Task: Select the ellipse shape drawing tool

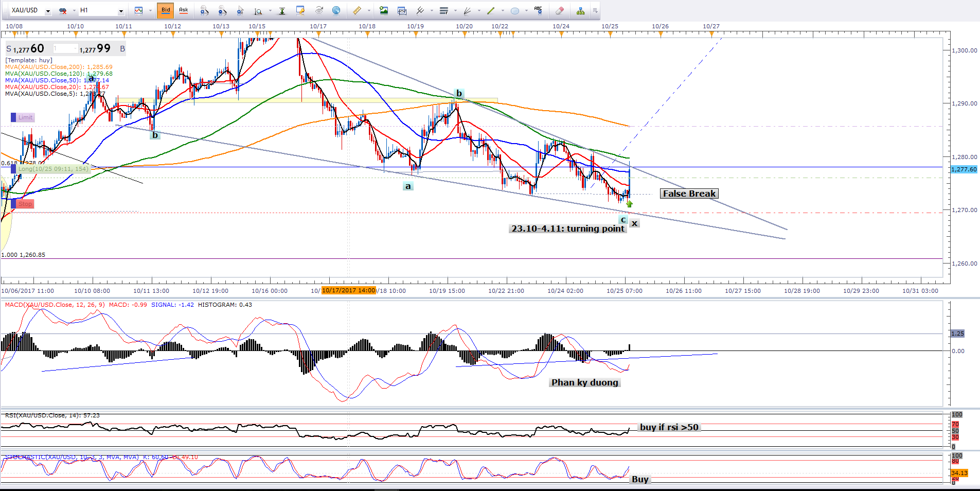Action: tap(514, 10)
